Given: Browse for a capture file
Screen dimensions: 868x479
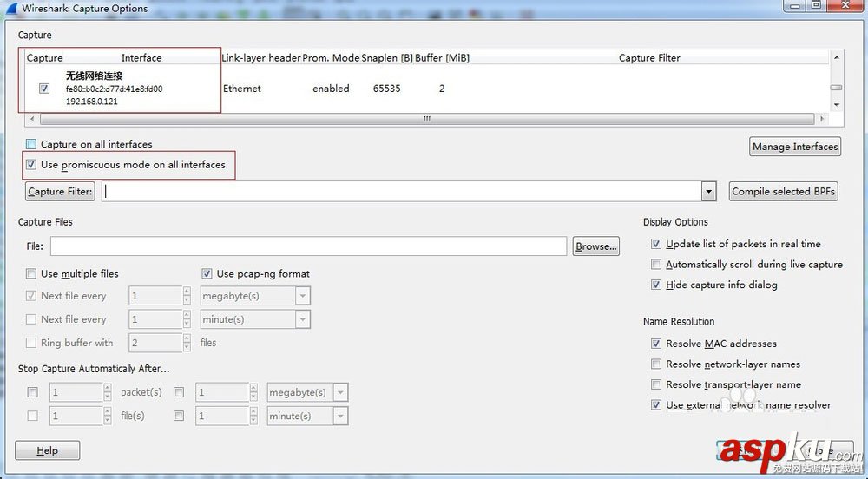Looking at the screenshot, I should point(596,246).
